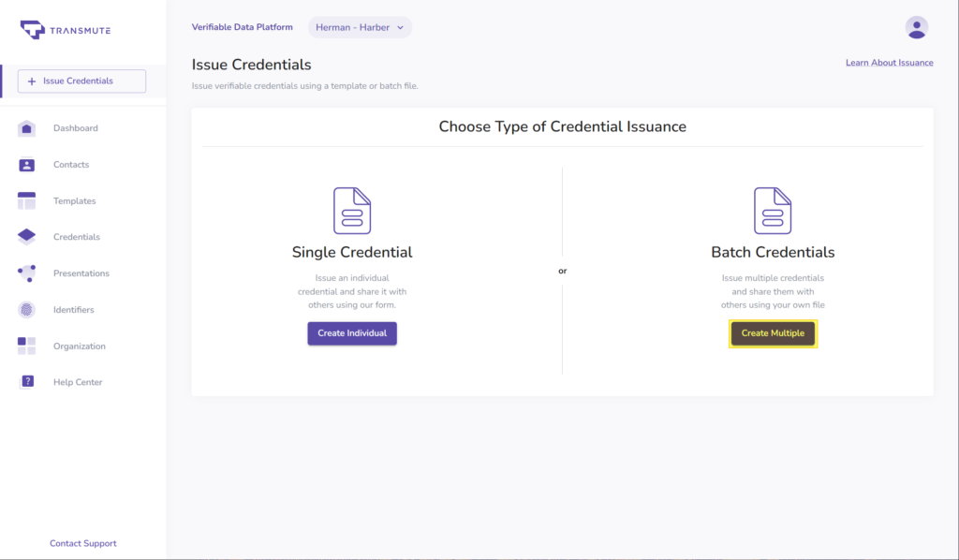Click the text 'Issue an individual credential' description

coord(352,291)
